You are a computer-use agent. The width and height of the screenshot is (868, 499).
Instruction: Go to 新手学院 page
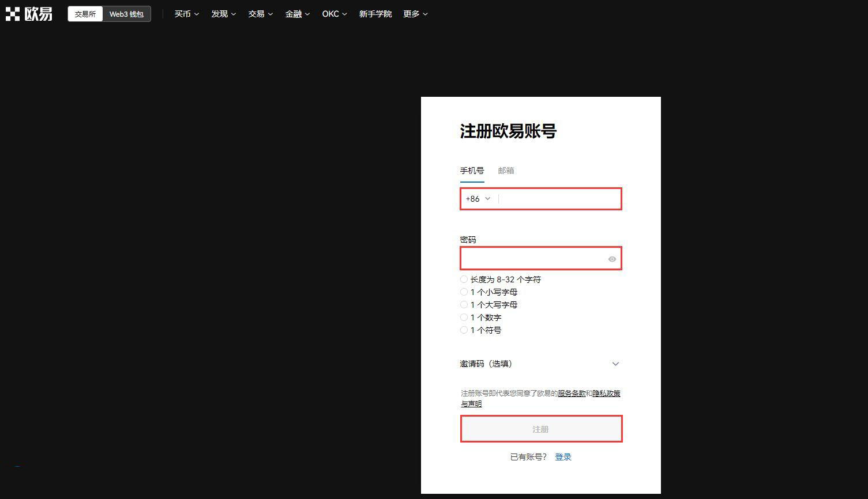point(375,14)
